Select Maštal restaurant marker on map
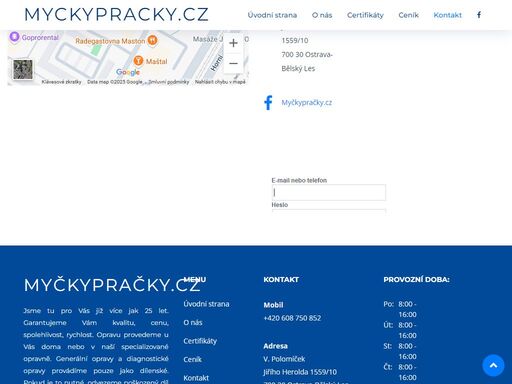The image size is (512, 384). click(138, 61)
